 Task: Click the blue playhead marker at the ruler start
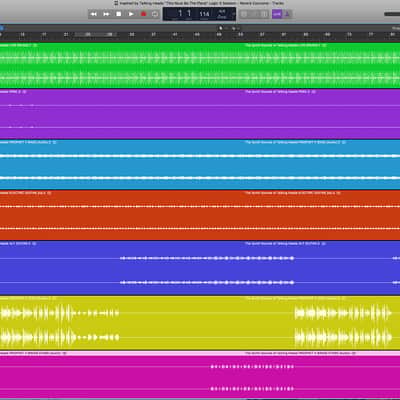2,29
